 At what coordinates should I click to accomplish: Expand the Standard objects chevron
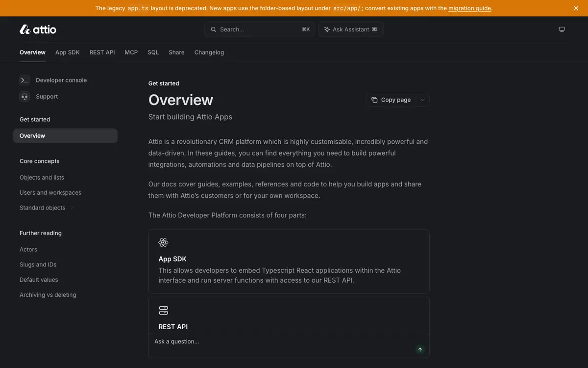click(72, 208)
